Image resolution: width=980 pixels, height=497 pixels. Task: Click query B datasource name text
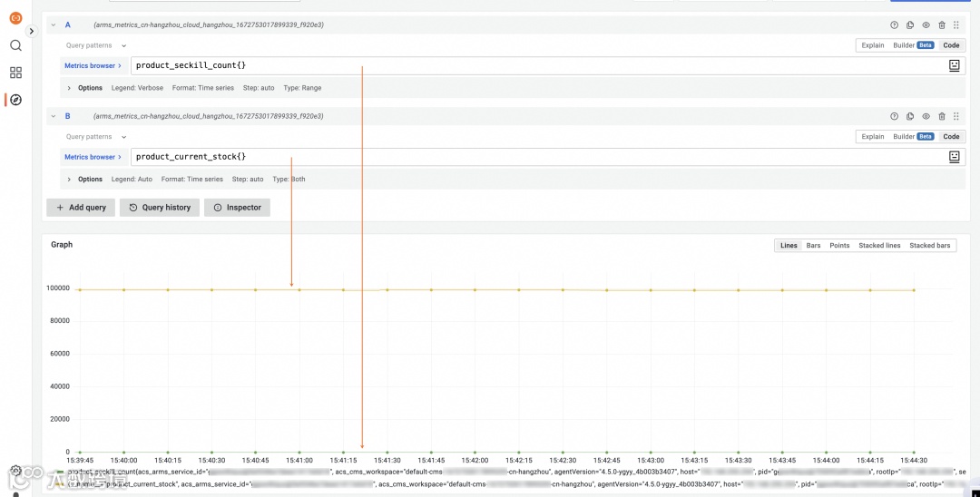[x=208, y=116]
